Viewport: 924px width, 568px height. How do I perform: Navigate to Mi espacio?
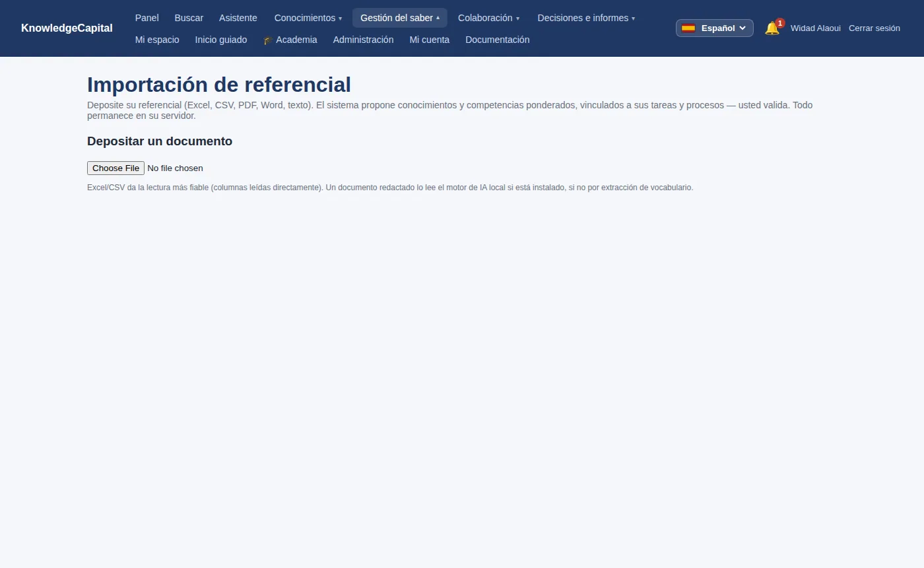point(157,40)
